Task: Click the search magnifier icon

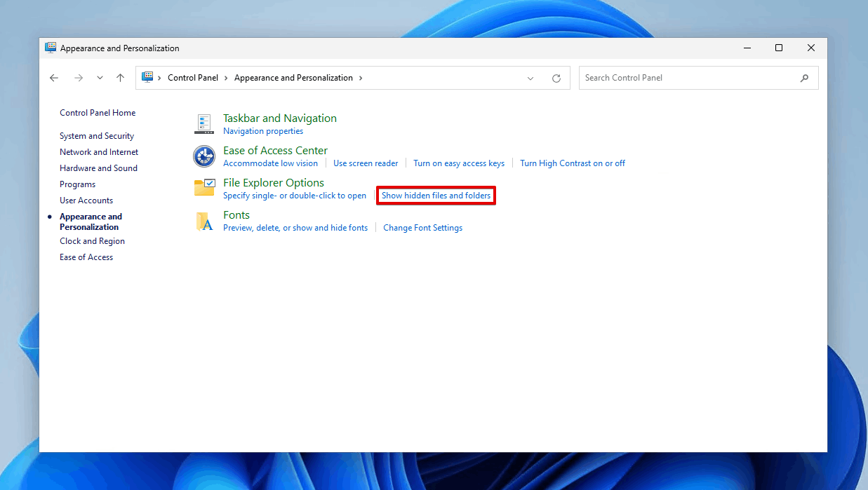Action: tap(804, 78)
